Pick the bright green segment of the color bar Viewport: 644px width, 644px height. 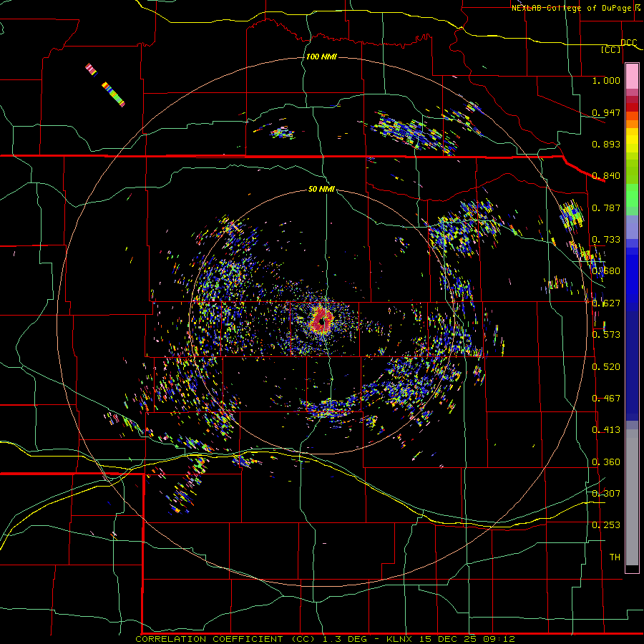tap(632, 195)
